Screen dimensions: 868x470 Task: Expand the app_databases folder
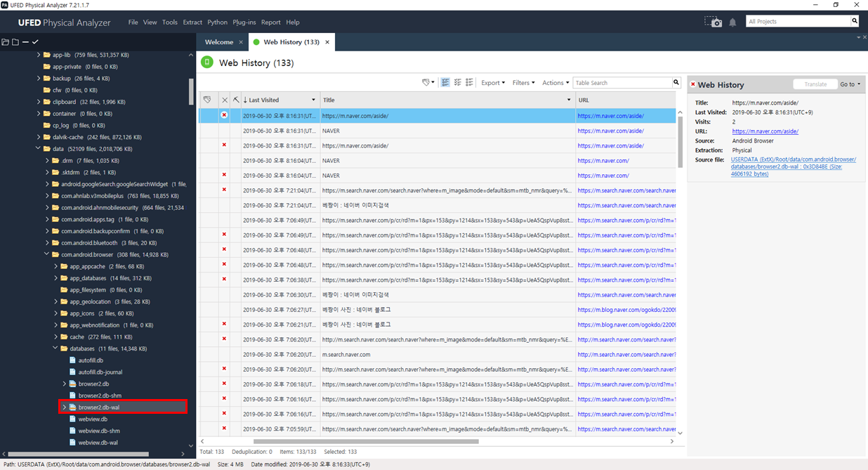[x=56, y=278]
